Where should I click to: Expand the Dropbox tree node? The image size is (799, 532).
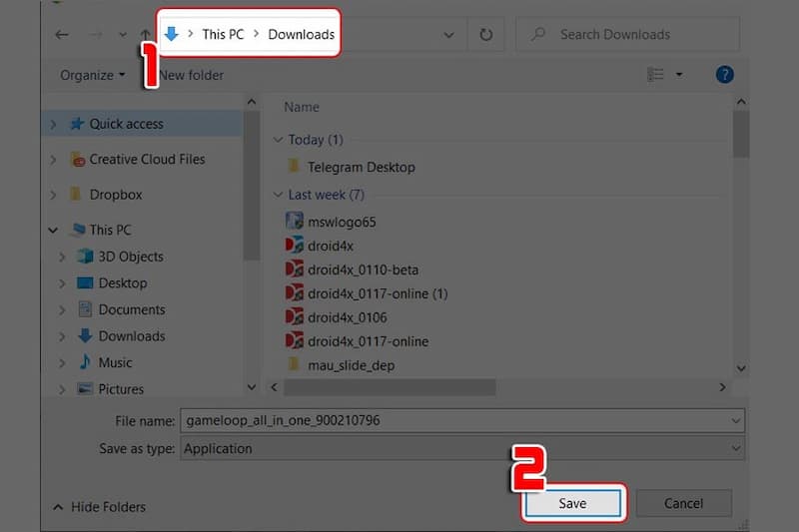tap(53, 196)
